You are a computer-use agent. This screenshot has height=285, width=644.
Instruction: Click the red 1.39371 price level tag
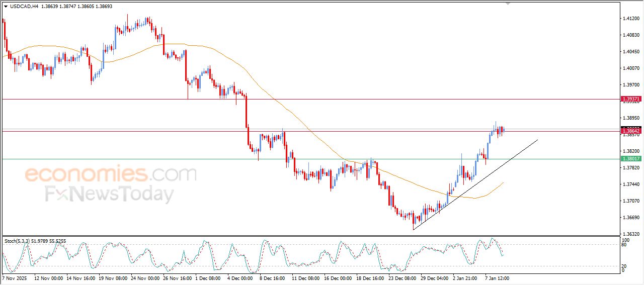(631, 100)
